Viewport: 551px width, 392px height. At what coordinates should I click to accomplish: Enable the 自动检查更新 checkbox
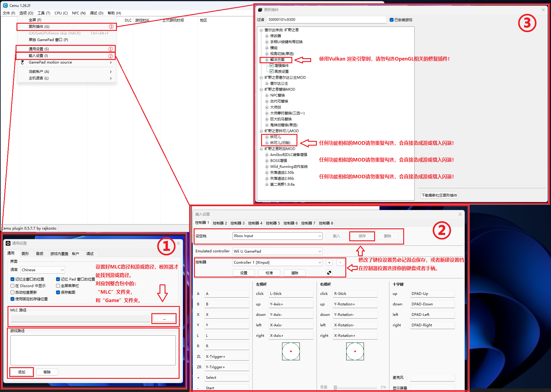point(13,292)
